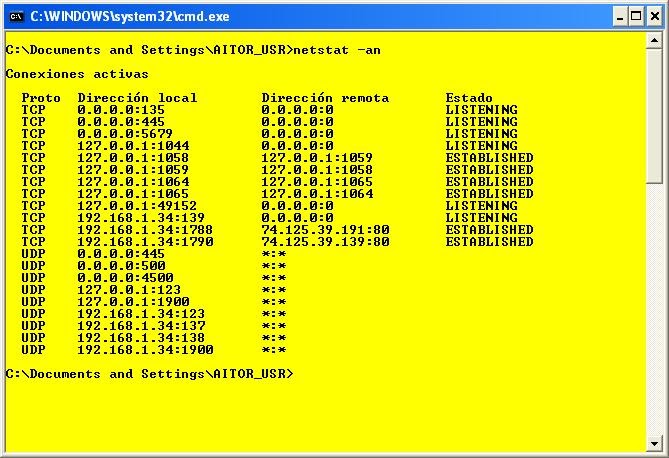The image size is (669, 458).
Task: Click UDP local address 192.168.1.34:138
Action: [141, 337]
